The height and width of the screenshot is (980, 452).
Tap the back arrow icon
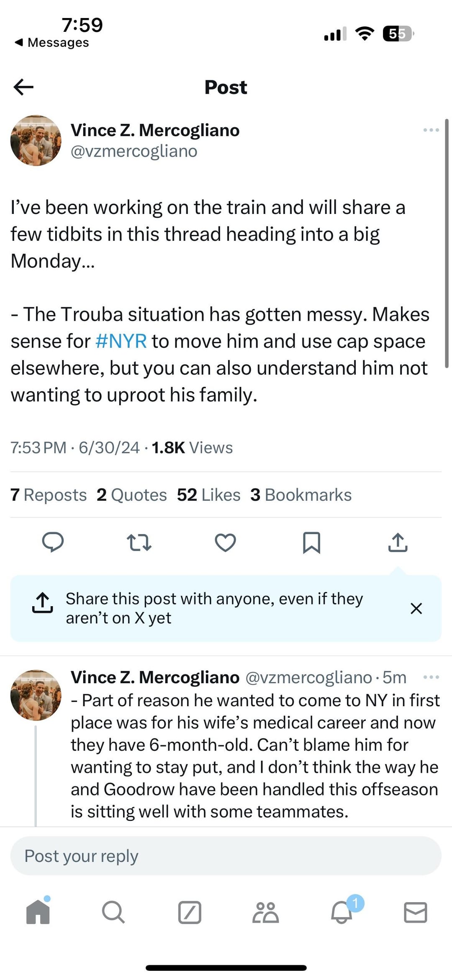pyautogui.click(x=23, y=87)
